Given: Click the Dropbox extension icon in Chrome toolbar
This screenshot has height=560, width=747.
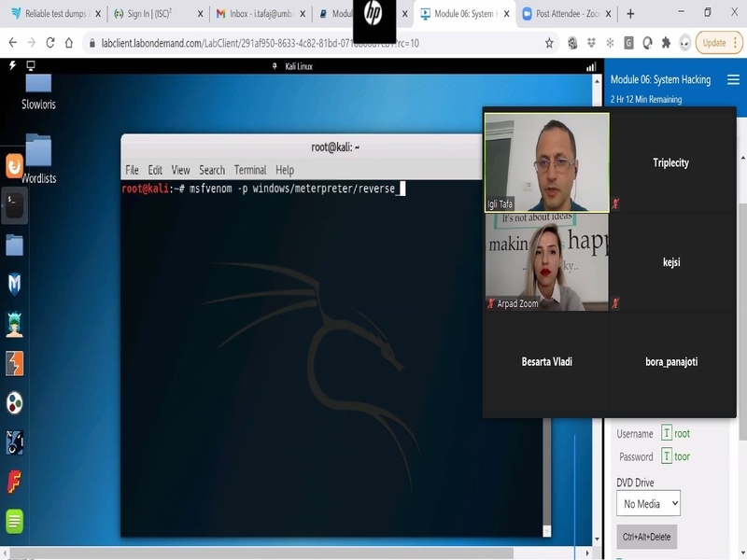Looking at the screenshot, I should click(x=591, y=43).
